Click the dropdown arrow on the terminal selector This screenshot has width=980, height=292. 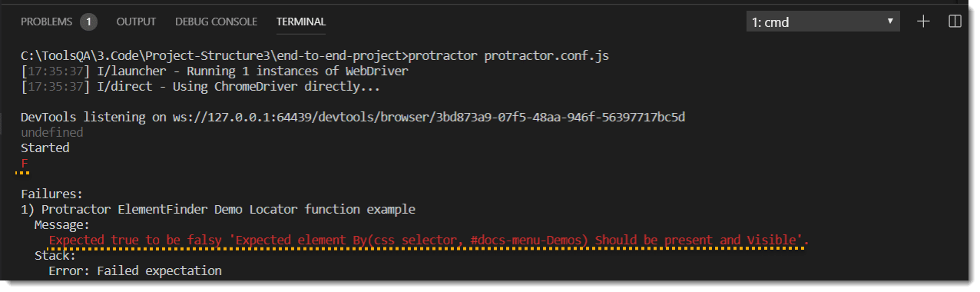(x=889, y=22)
